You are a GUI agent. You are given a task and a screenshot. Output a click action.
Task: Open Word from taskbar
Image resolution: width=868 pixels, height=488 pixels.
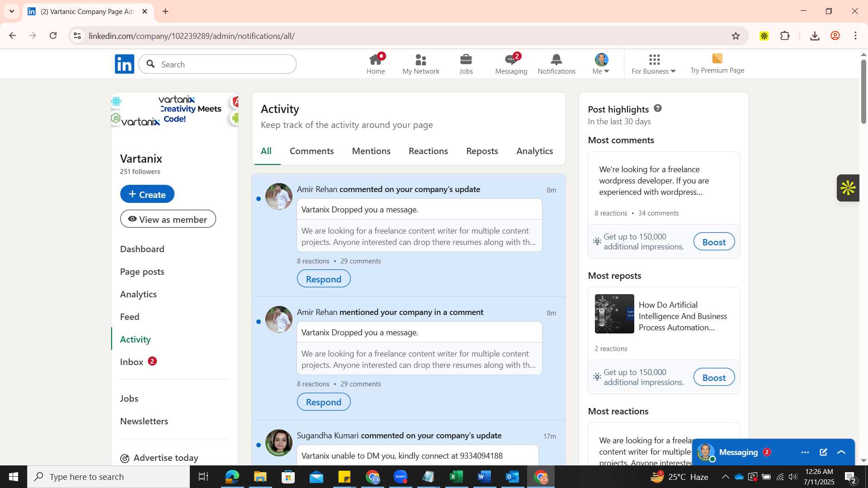coord(484,477)
